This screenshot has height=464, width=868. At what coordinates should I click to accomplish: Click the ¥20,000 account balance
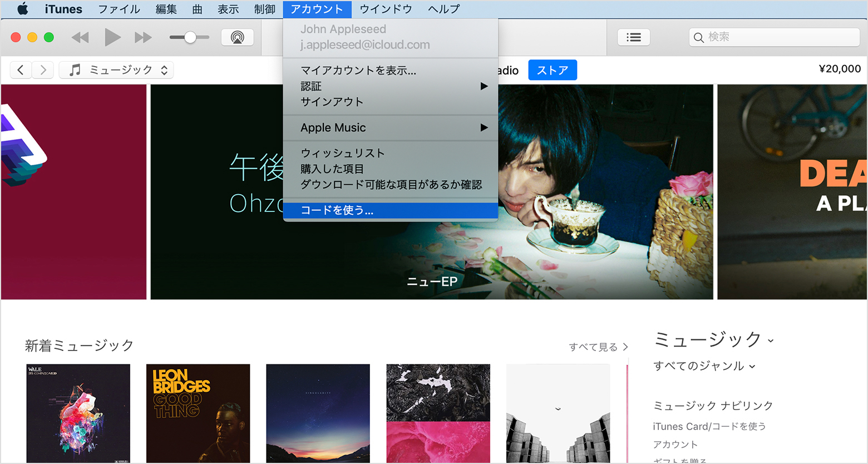(840, 68)
